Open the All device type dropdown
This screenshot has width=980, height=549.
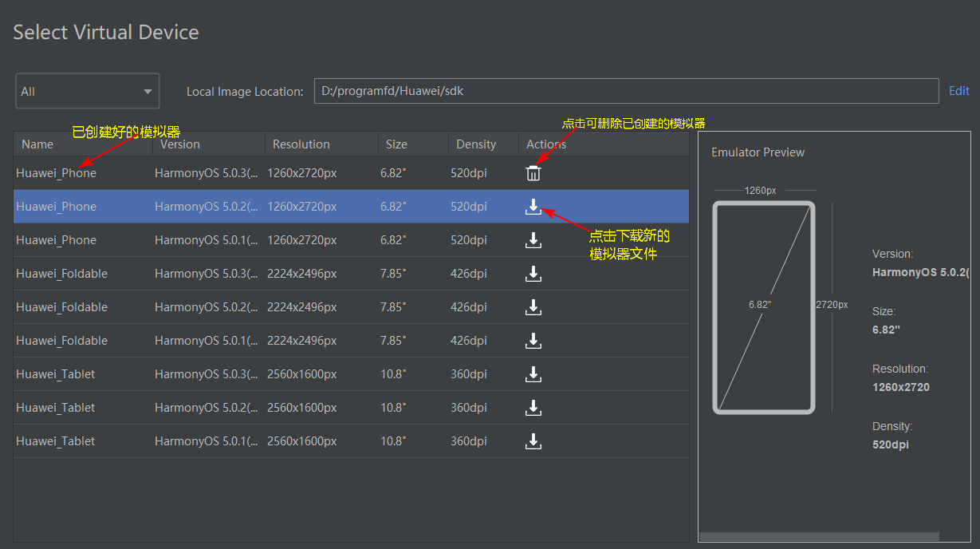coord(88,91)
